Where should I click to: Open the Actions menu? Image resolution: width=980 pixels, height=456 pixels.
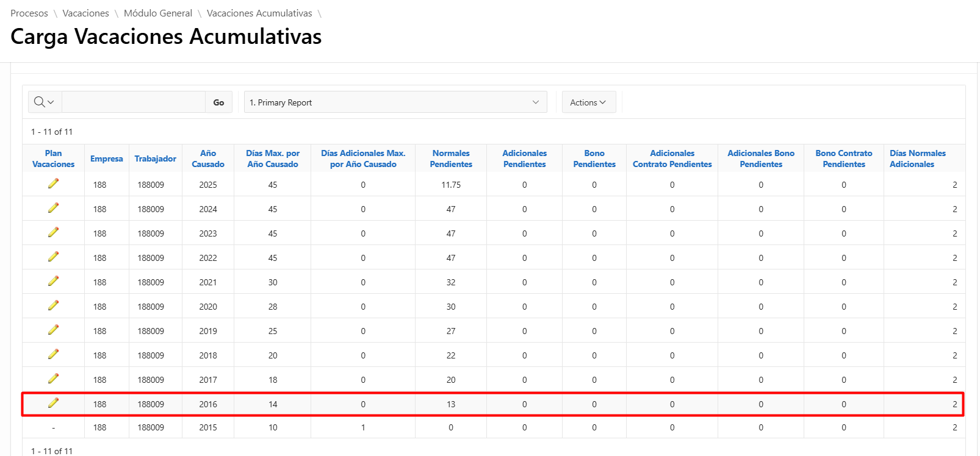tap(588, 102)
